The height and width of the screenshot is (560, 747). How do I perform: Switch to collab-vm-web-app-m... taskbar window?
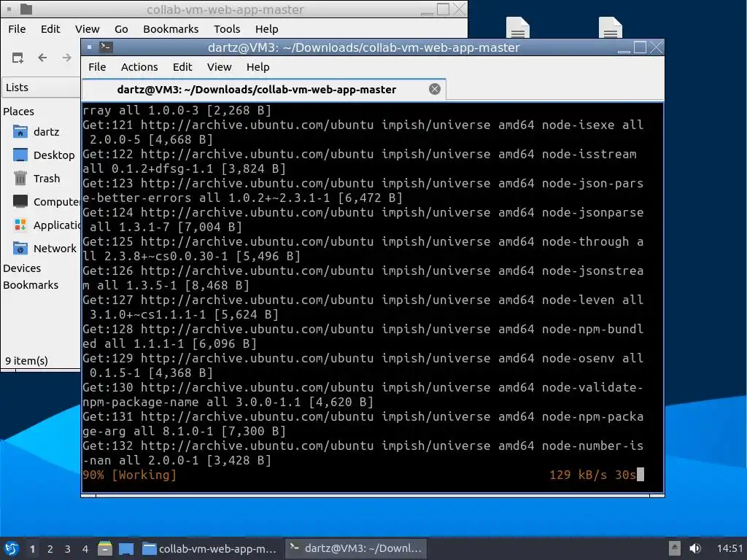pyautogui.click(x=210, y=548)
